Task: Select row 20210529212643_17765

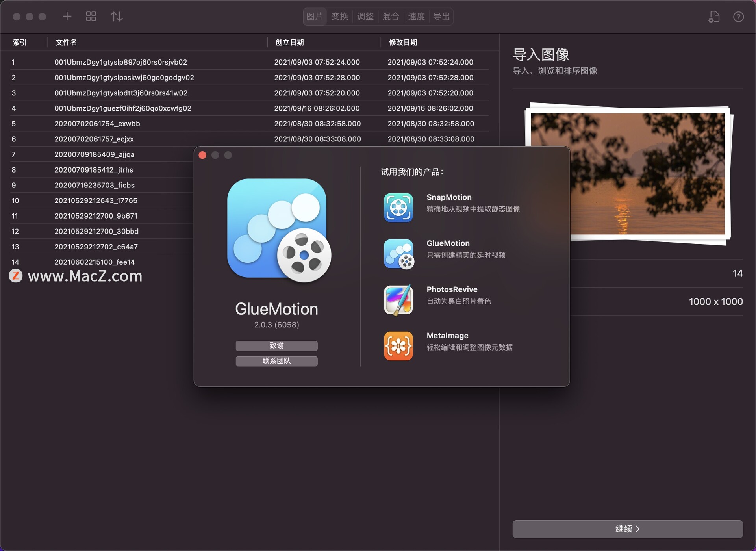Action: (x=102, y=200)
